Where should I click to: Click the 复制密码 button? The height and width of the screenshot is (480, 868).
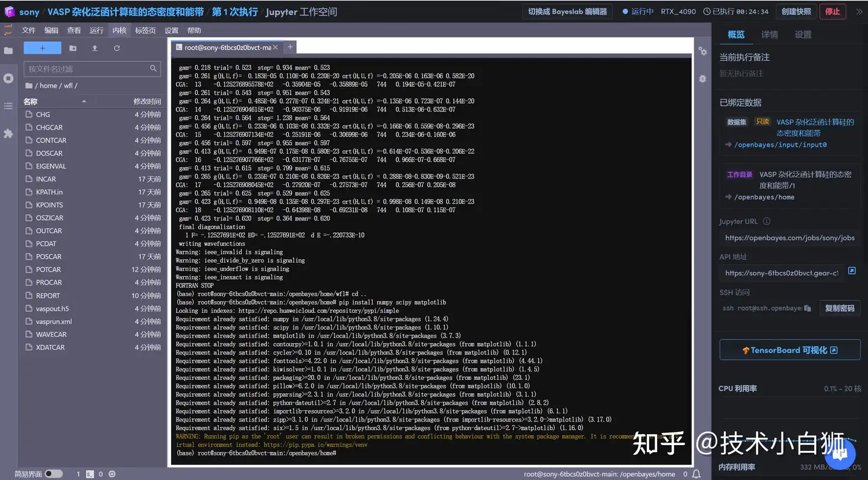pos(839,308)
